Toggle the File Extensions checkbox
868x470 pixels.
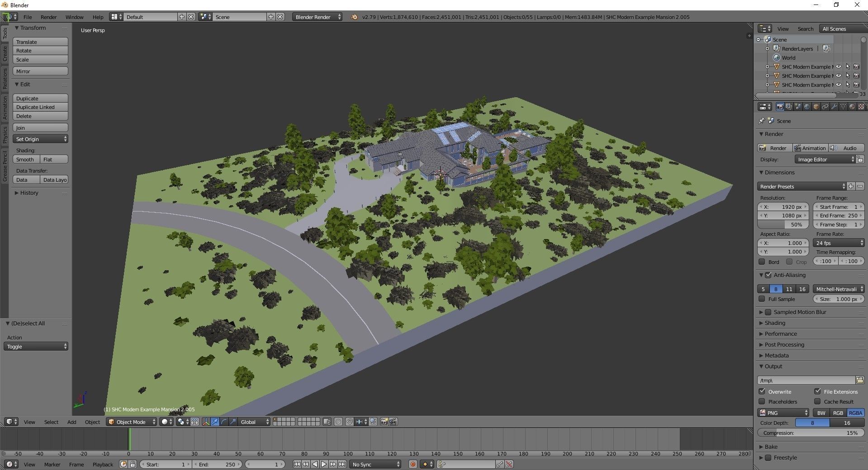point(817,391)
